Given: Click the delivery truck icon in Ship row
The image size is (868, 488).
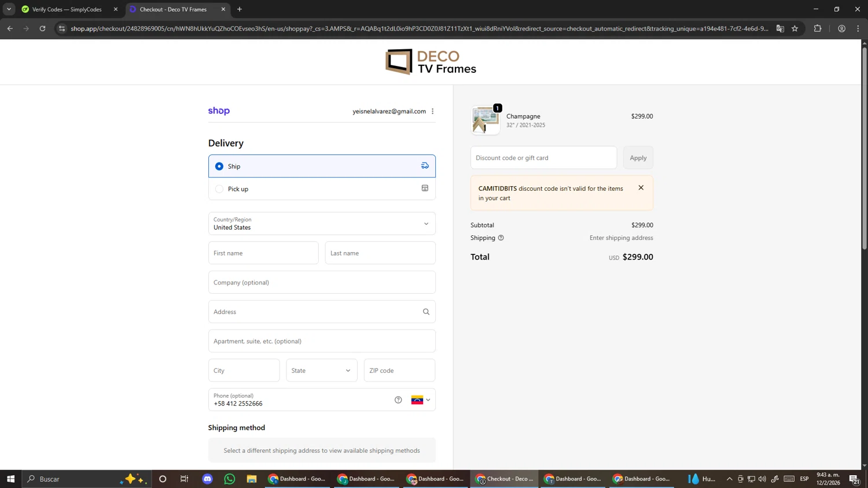Looking at the screenshot, I should tap(425, 166).
